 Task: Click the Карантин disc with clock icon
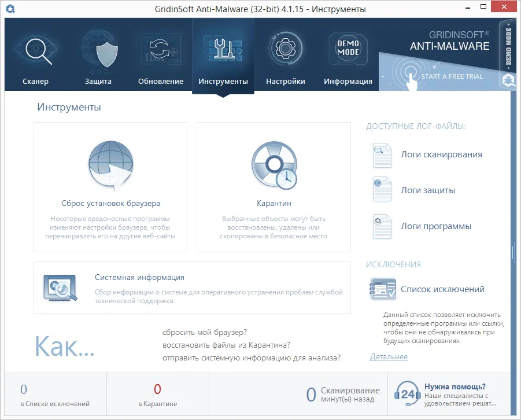274,165
